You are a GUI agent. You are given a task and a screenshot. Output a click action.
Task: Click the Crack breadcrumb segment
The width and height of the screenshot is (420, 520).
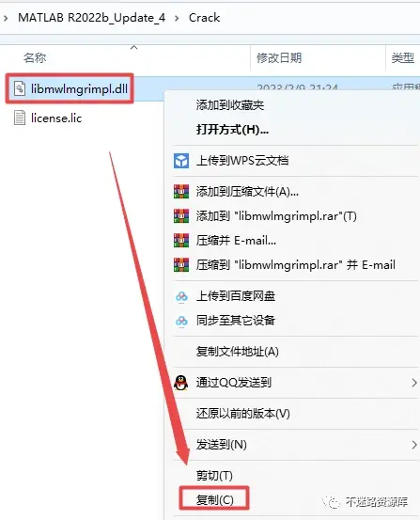(204, 18)
